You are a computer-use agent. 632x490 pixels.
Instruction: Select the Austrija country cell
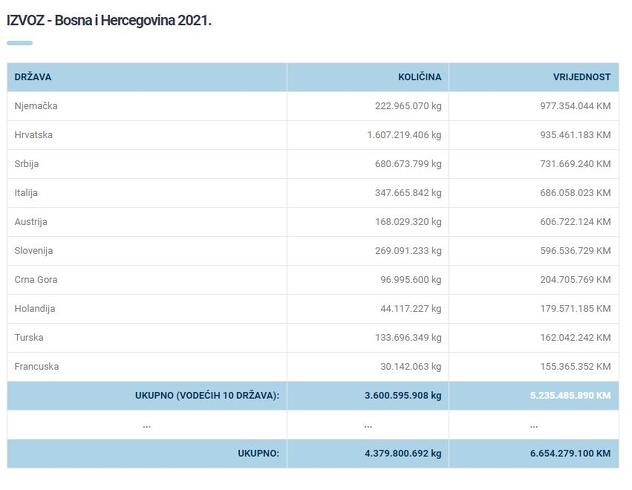point(31,222)
